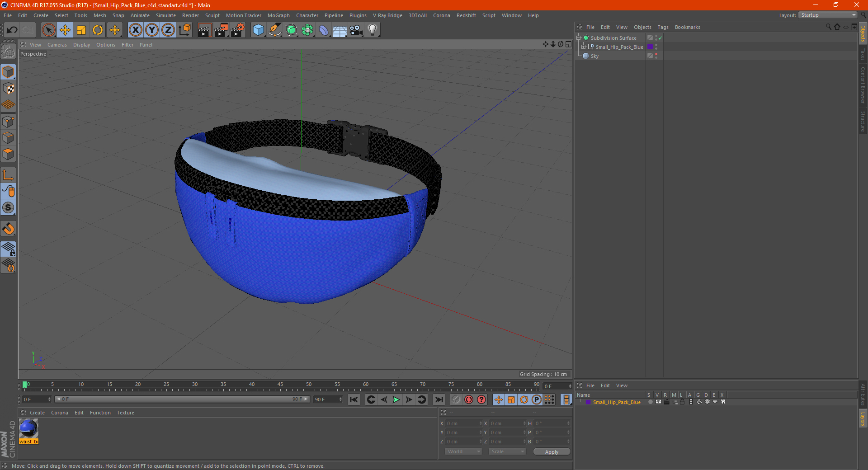Viewport: 868px width, 470px height.
Task: Toggle Small_Hip_Pack_Blue visibility dots
Action: [656, 47]
